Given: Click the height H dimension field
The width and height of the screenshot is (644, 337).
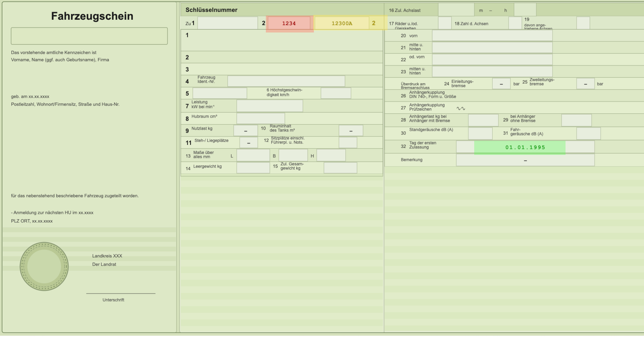Looking at the screenshot, I should [x=331, y=155].
